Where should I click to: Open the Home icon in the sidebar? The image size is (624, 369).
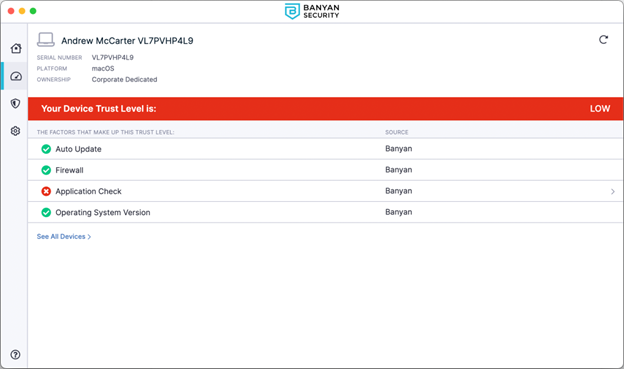[16, 48]
